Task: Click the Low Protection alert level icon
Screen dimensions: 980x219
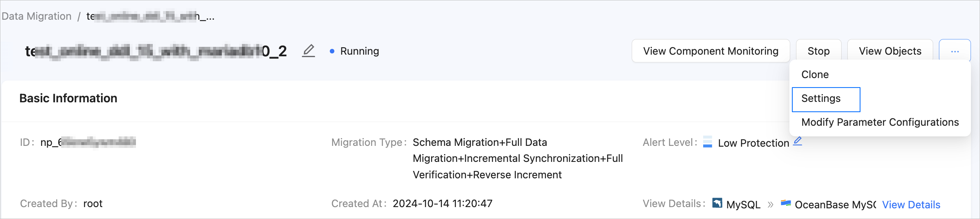Action: click(707, 142)
